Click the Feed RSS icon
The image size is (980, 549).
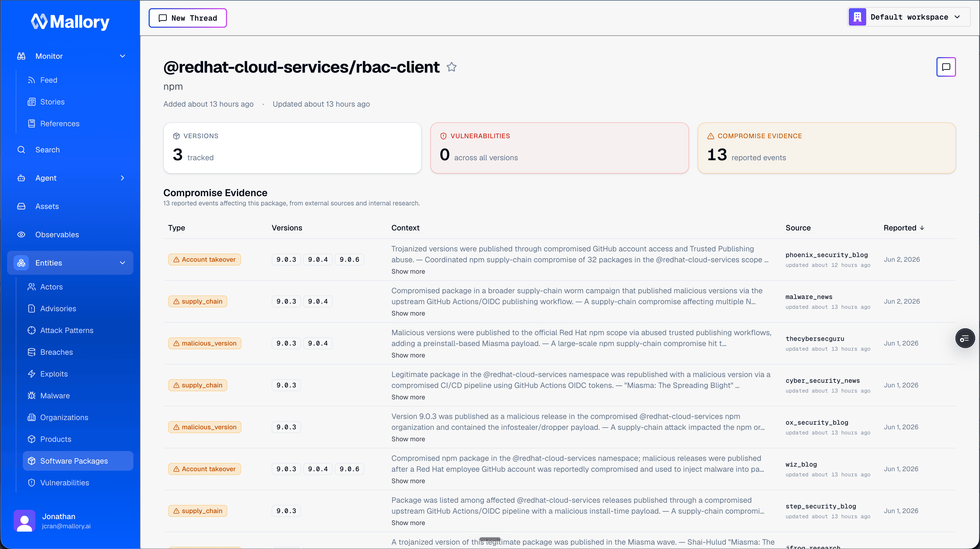32,80
